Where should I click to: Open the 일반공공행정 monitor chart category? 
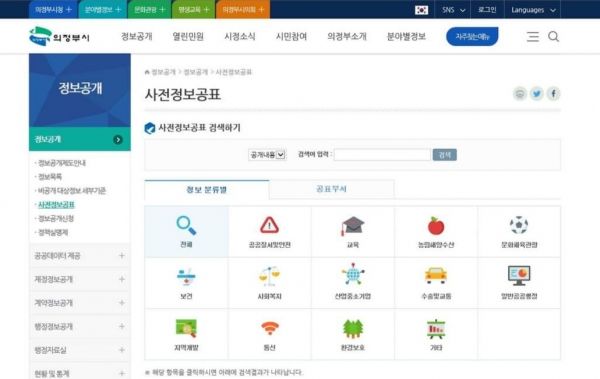(519, 276)
